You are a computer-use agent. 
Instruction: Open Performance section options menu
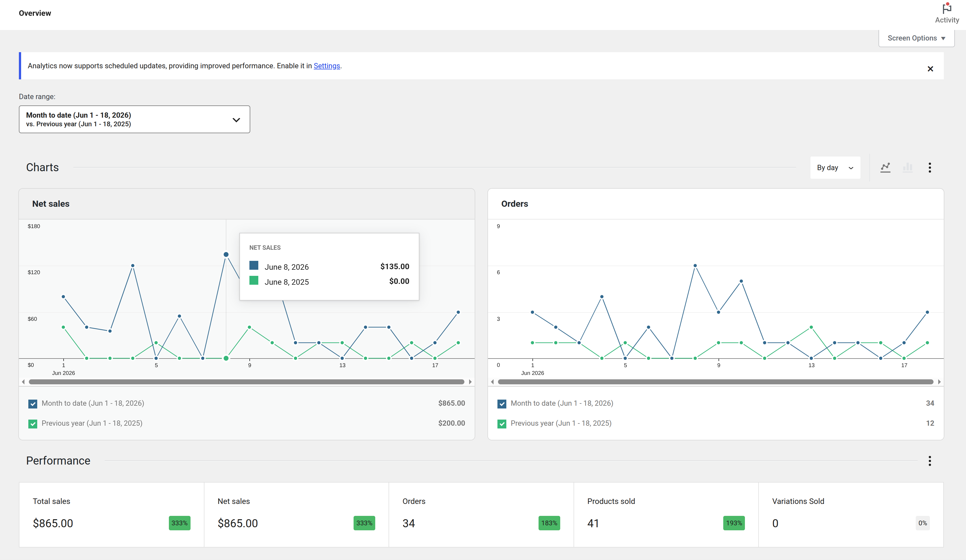930,461
